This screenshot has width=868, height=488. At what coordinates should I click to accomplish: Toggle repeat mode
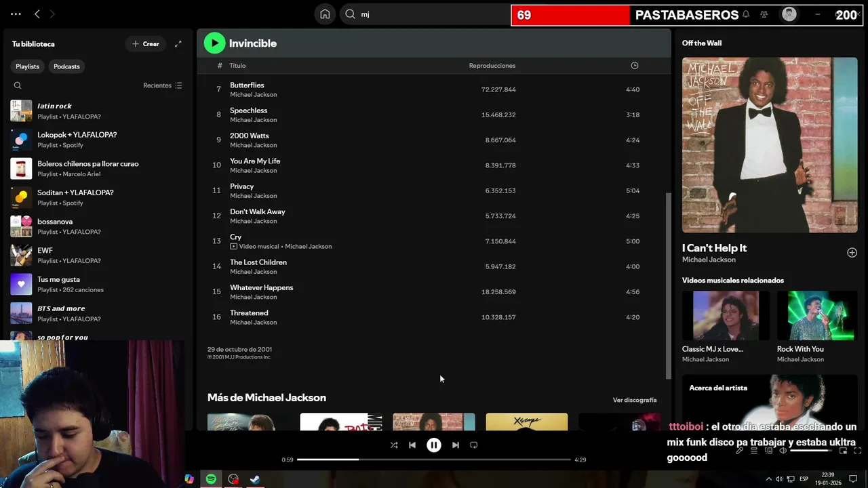474,445
